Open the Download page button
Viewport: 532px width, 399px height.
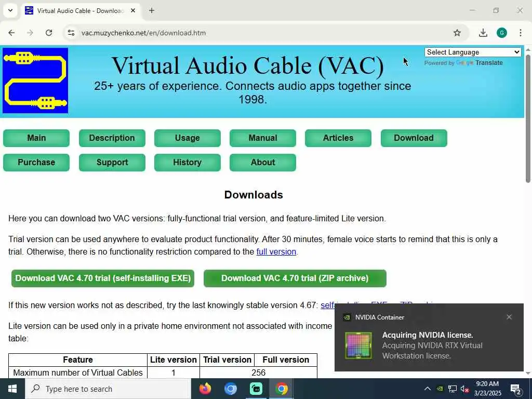[414, 138]
